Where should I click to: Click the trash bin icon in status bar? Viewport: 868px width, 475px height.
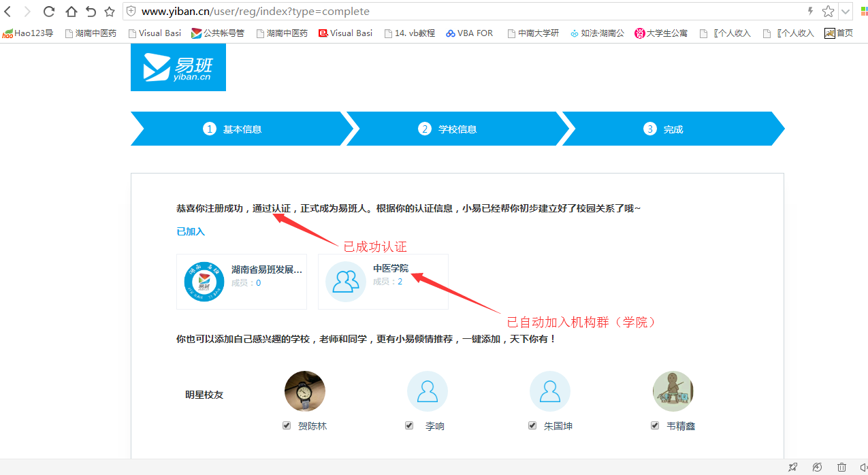[841, 467]
